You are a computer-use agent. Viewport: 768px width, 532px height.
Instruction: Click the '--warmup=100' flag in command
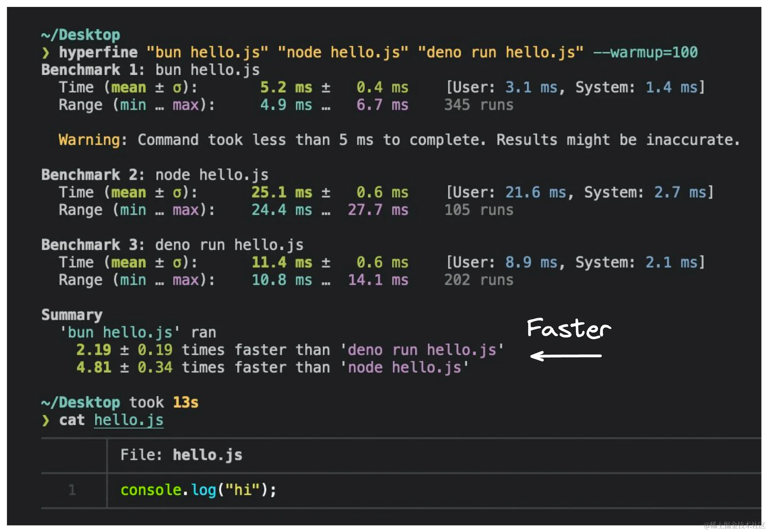click(646, 52)
